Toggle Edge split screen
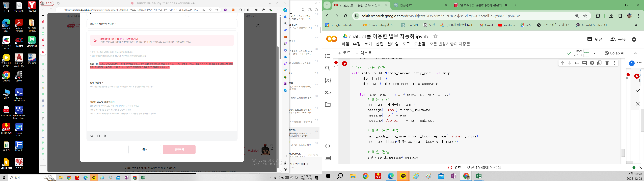Viewport: 644px width, 181px height. point(249,10)
